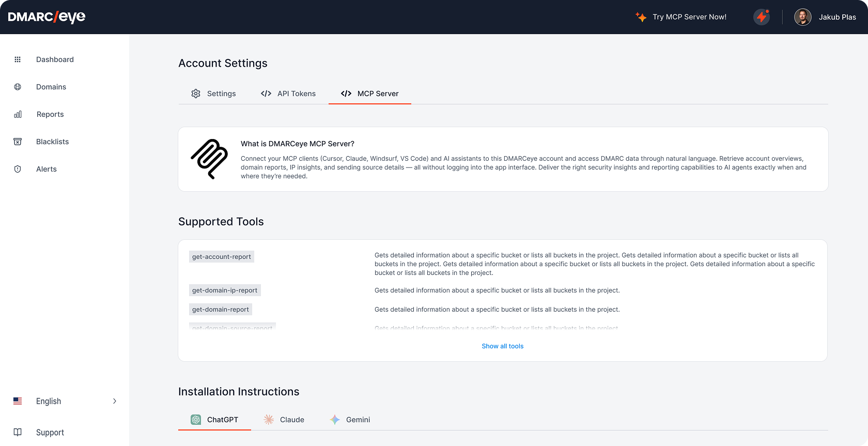Image resolution: width=868 pixels, height=446 pixels.
Task: Click the Alerts shield icon
Action: (x=18, y=169)
